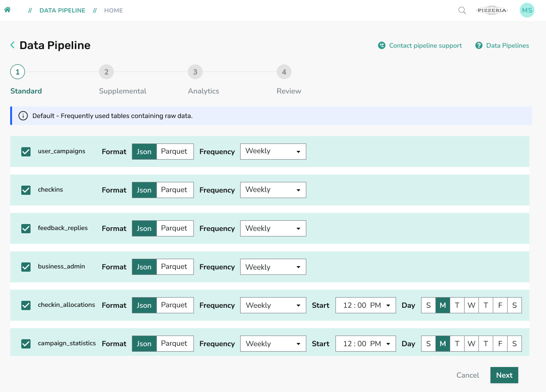Open checkins Frequency dropdown
This screenshot has height=392, width=546.
click(x=273, y=190)
